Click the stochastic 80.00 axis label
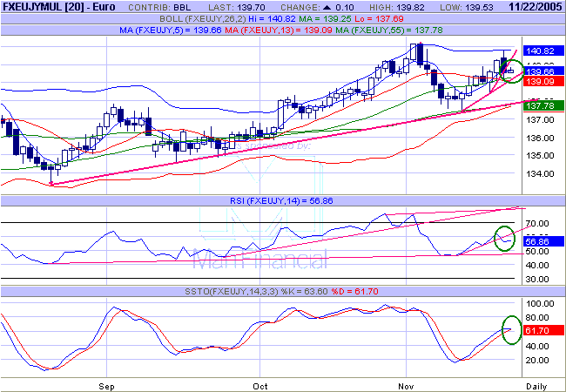This screenshot has height=392, width=566. tap(538, 318)
